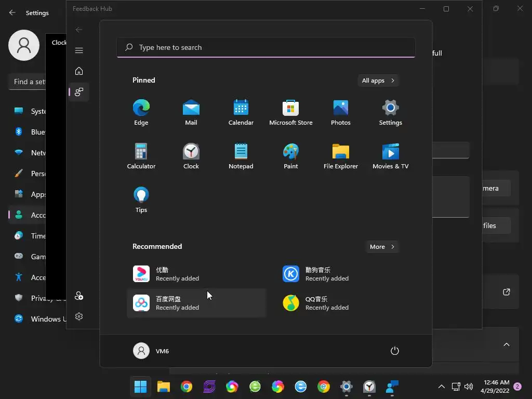
Task: Go to Feedback Hub Home
Action: [79, 71]
